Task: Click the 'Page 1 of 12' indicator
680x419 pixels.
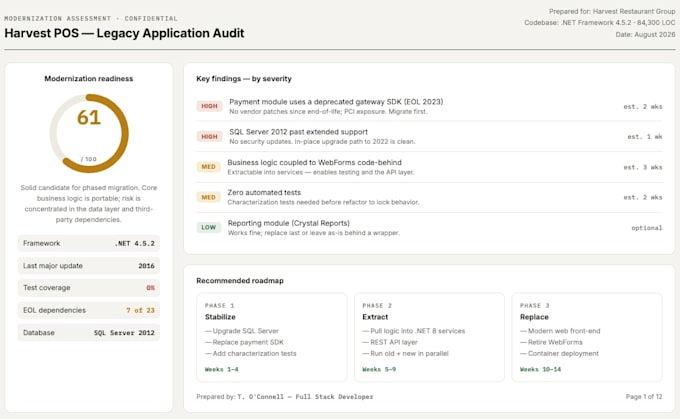Action: click(x=644, y=397)
